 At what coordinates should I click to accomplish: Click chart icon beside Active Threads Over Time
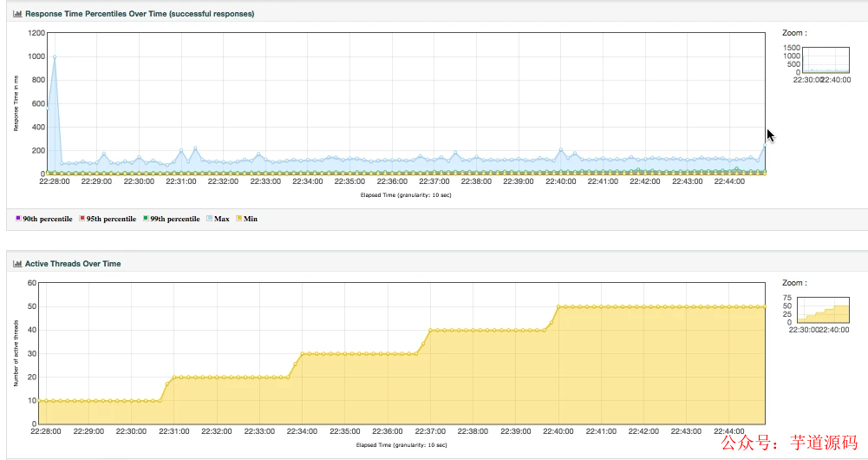click(17, 264)
